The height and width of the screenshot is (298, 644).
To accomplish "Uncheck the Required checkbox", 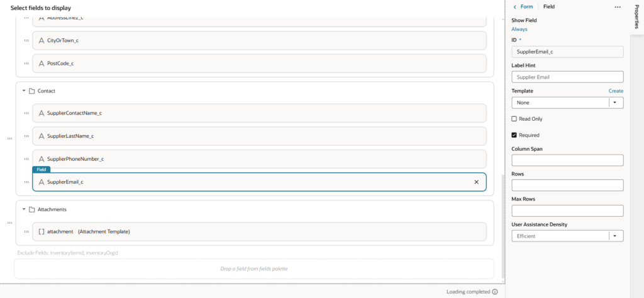I will (x=514, y=135).
